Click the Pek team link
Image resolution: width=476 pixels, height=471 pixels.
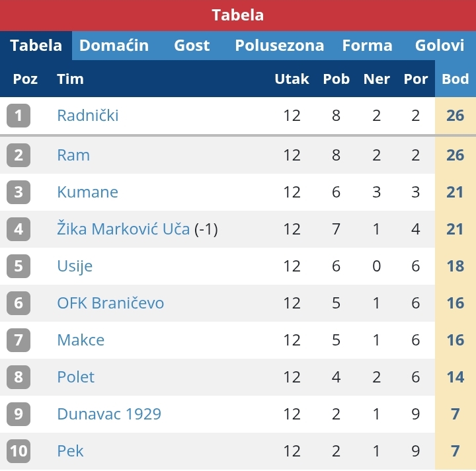(x=70, y=451)
